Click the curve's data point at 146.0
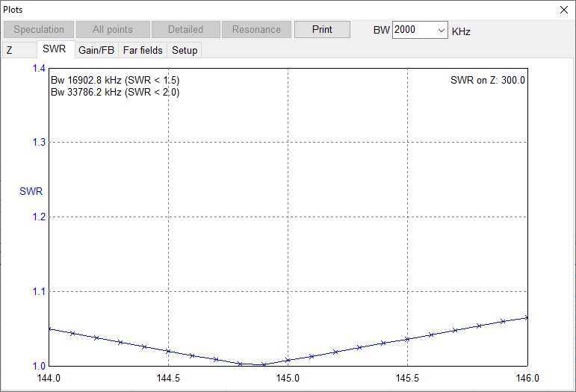The width and height of the screenshot is (576, 392). click(x=527, y=317)
